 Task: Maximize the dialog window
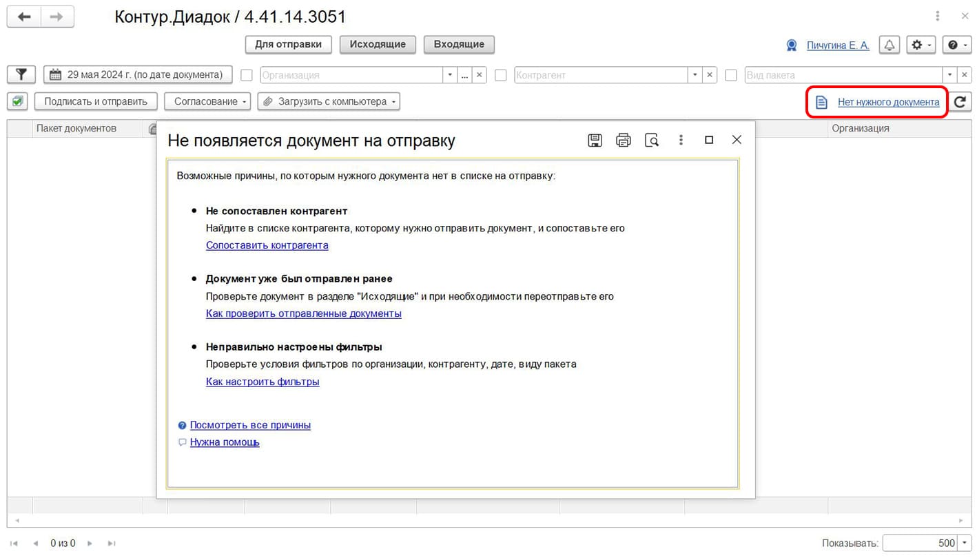pyautogui.click(x=709, y=140)
